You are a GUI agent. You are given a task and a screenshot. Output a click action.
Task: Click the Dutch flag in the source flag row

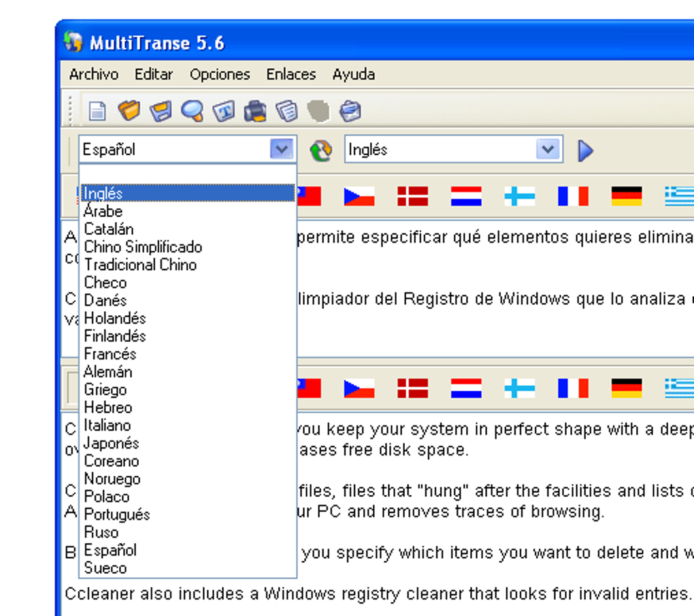click(466, 196)
